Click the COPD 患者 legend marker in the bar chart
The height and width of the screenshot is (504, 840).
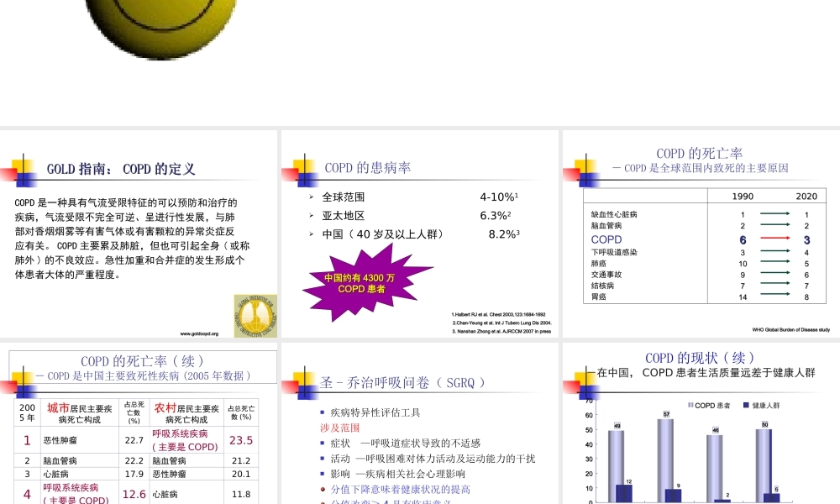click(690, 403)
